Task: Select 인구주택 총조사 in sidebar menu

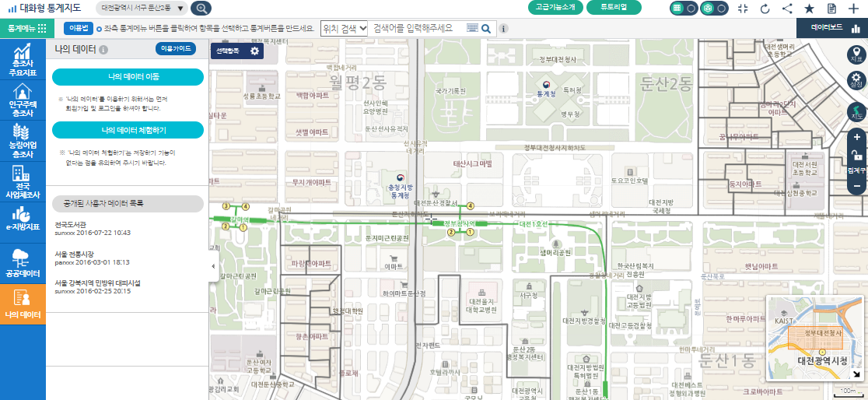Action: coord(23,100)
